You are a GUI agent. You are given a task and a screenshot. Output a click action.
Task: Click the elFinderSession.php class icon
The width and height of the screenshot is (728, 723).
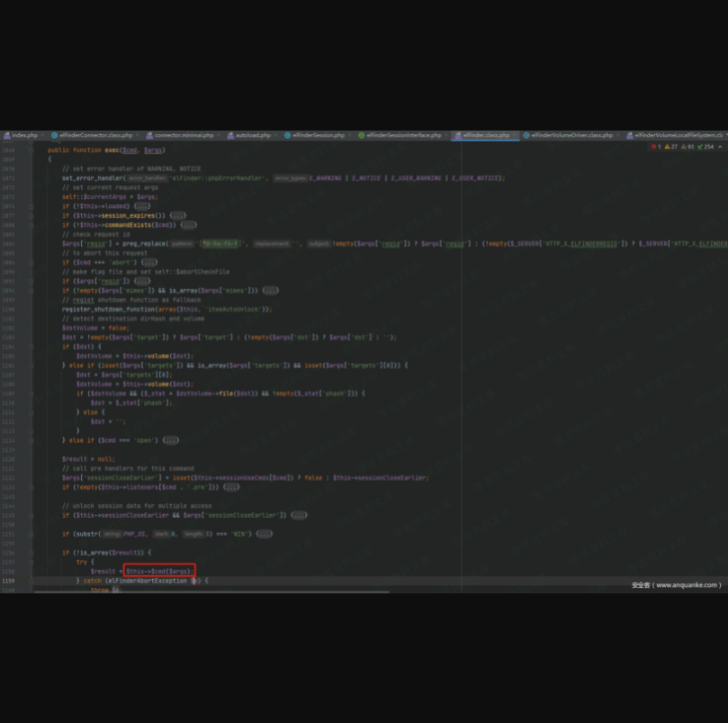tap(287, 135)
